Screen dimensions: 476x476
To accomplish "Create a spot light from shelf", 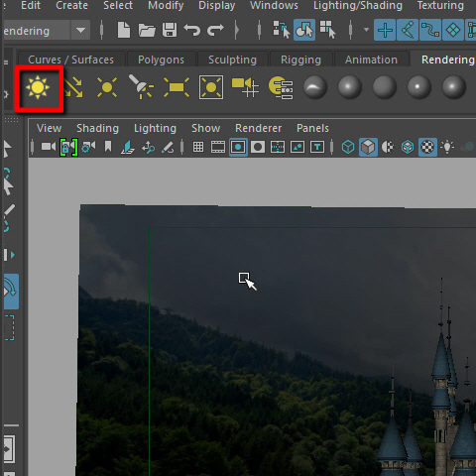I will pos(141,87).
